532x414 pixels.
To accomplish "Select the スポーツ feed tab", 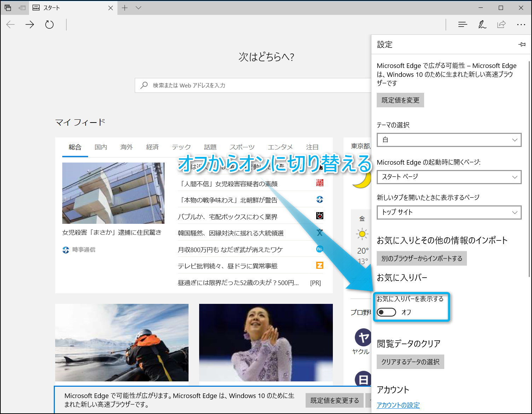I will [x=242, y=147].
